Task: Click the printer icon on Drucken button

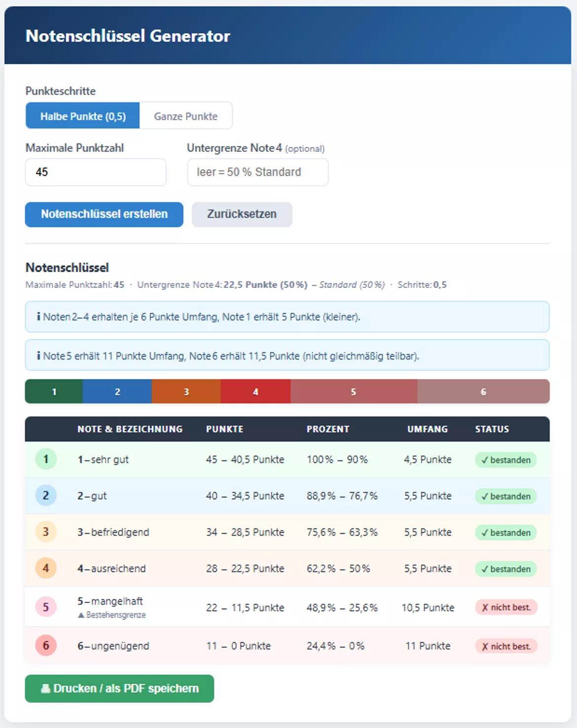Action: [x=45, y=689]
